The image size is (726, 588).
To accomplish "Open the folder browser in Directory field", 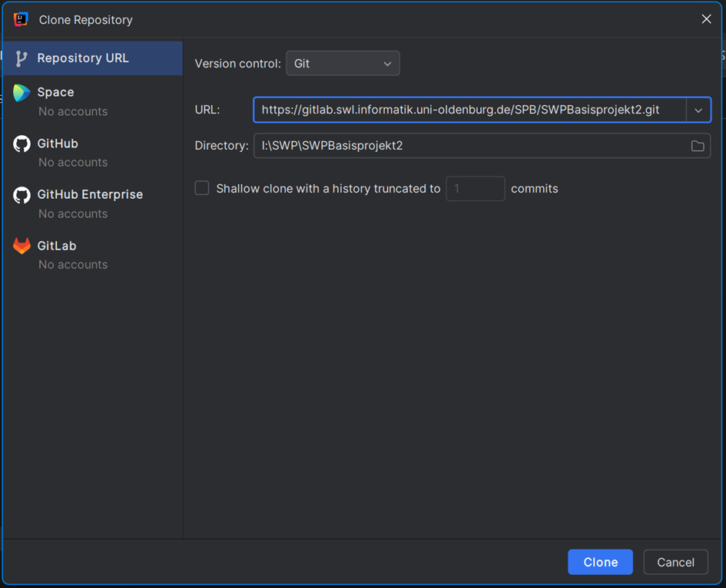I will point(698,146).
